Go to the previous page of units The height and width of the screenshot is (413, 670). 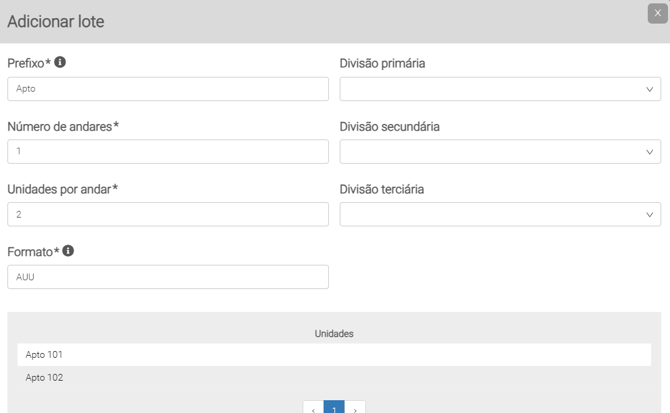313,408
